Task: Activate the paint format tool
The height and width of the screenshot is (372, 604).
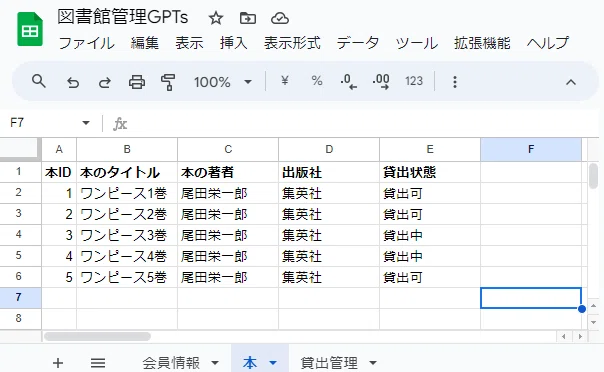Action: [x=168, y=82]
